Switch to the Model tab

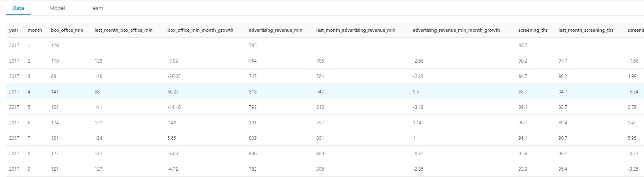click(57, 8)
